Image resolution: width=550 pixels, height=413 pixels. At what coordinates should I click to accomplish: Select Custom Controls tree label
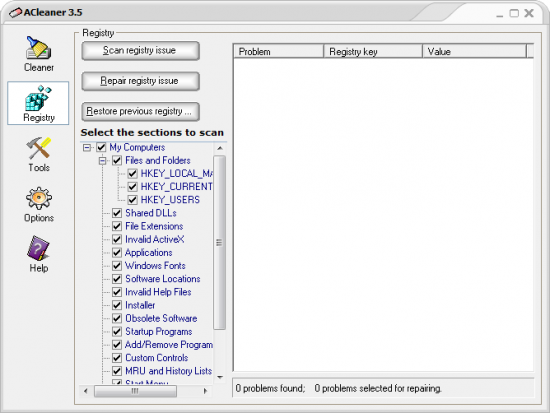[x=157, y=358]
